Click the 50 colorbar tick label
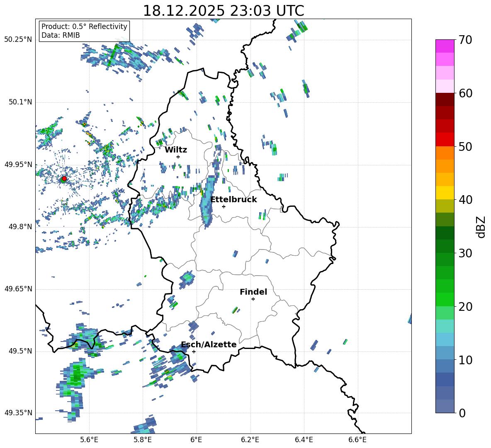 [x=465, y=146]
